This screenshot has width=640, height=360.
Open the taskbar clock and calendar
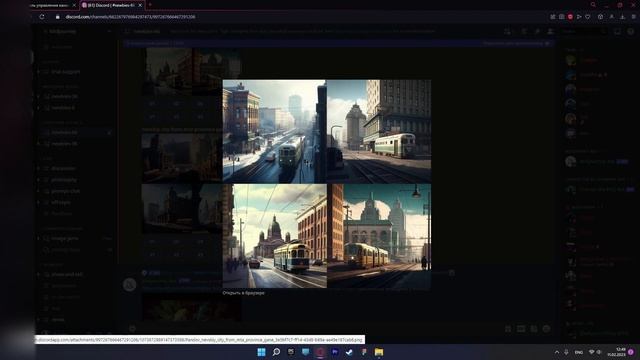(x=617, y=352)
